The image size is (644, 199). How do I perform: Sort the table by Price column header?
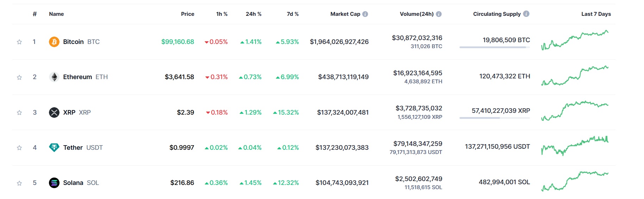[187, 14]
